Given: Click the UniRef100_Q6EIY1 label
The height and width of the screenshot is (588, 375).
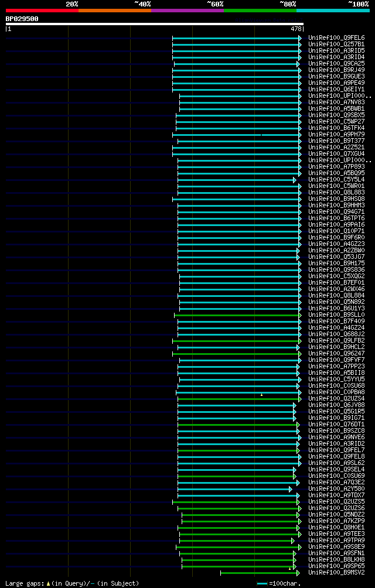Looking at the screenshot, I should (336, 89).
